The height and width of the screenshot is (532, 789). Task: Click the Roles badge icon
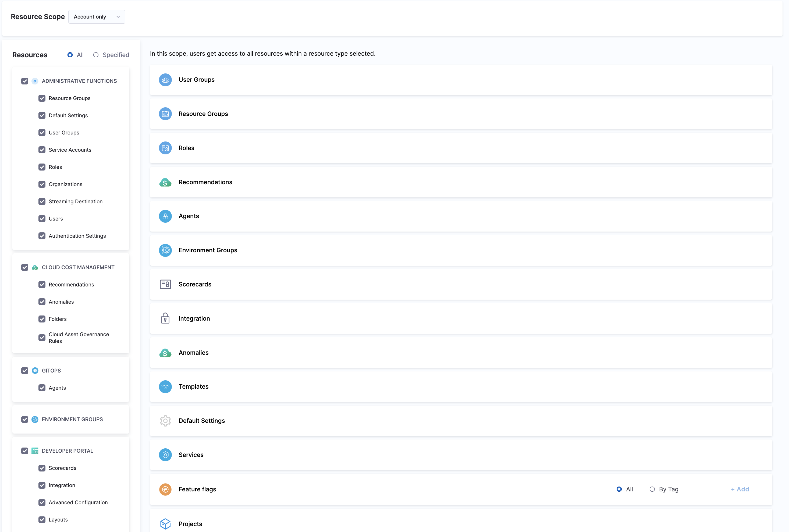pos(165,148)
